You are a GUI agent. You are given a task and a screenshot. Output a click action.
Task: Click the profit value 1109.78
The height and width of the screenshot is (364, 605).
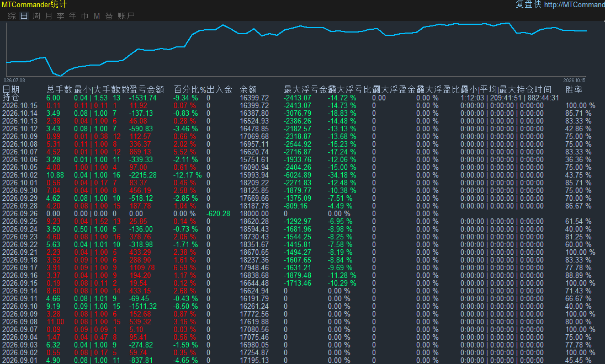click(x=142, y=267)
